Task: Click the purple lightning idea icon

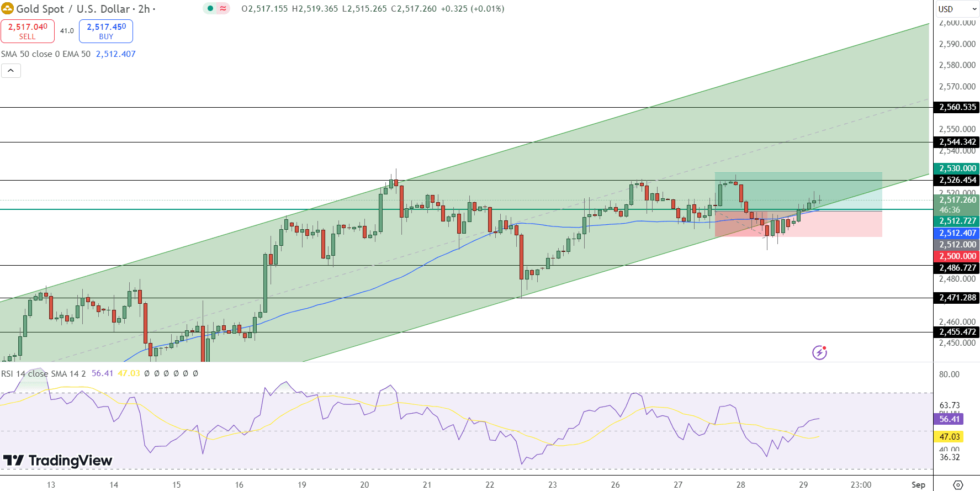Action: 819,352
